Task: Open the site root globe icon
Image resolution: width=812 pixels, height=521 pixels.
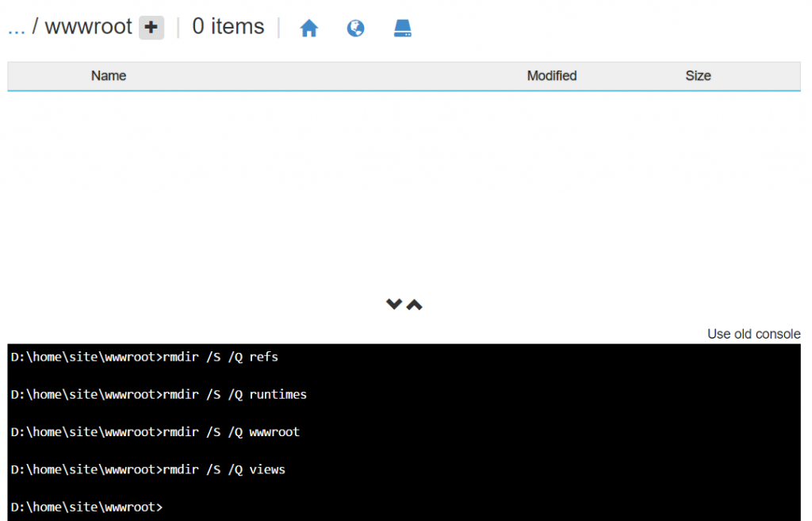Action: pos(355,28)
